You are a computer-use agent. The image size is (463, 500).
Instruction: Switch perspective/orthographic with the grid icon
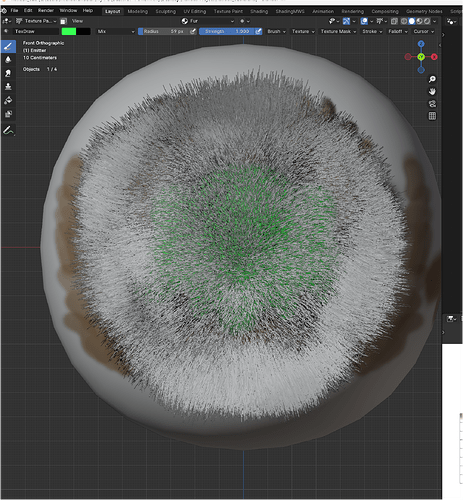(432, 116)
